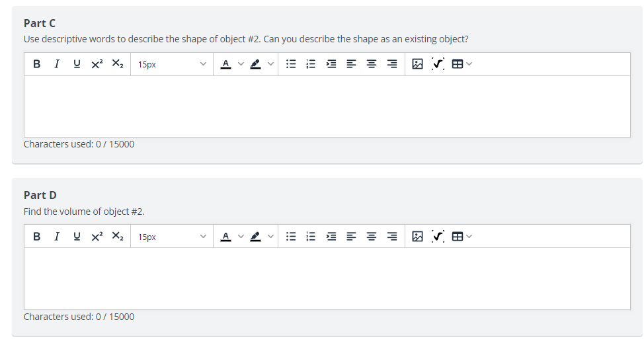Align text left in Part C
The height and width of the screenshot is (355, 644).
click(351, 64)
